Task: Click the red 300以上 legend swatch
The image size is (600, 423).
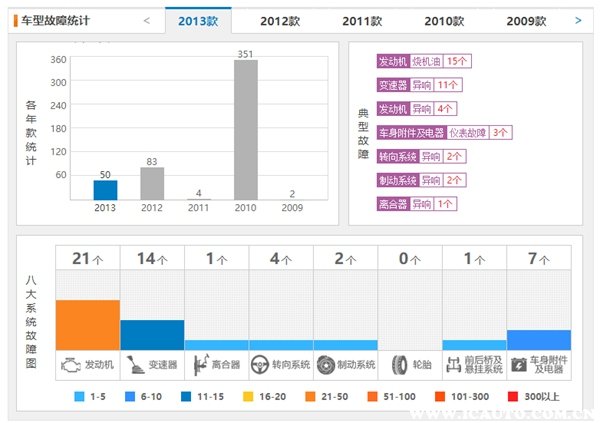Action: point(513,397)
